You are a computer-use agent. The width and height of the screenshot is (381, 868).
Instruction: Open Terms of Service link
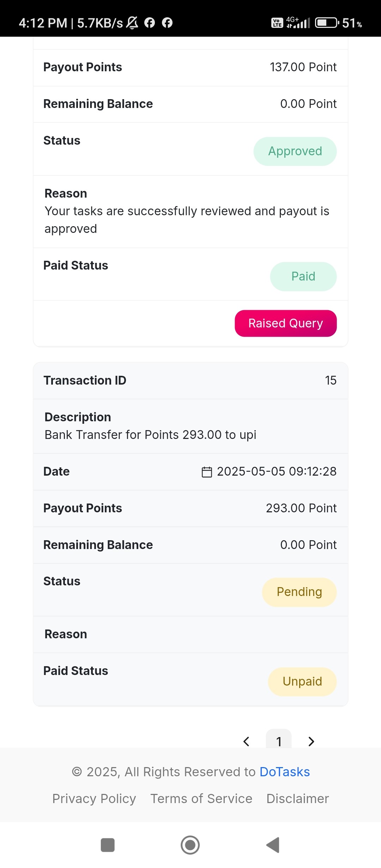click(x=201, y=798)
